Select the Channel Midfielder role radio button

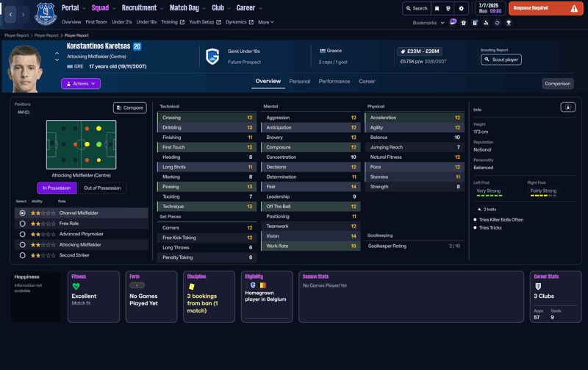point(23,213)
